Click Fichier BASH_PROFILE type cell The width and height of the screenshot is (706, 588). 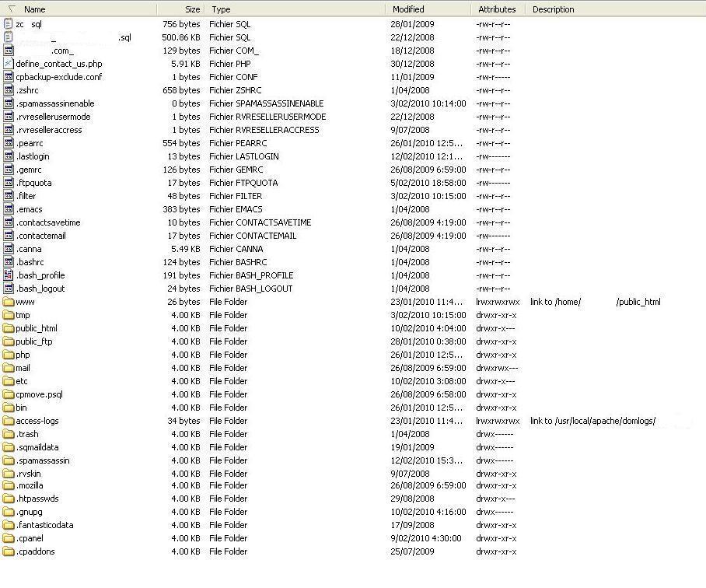[x=251, y=275]
